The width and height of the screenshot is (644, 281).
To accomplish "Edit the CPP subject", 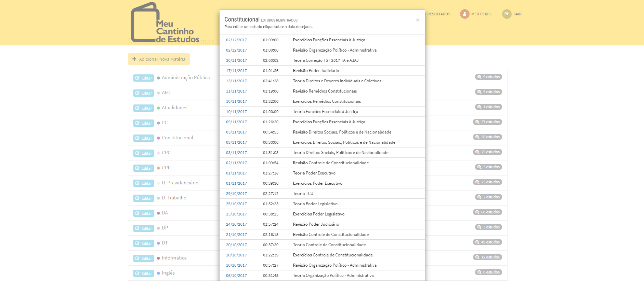I will [144, 168].
